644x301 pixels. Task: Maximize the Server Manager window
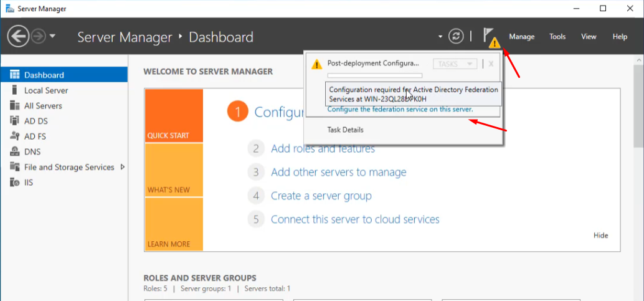[x=603, y=8]
